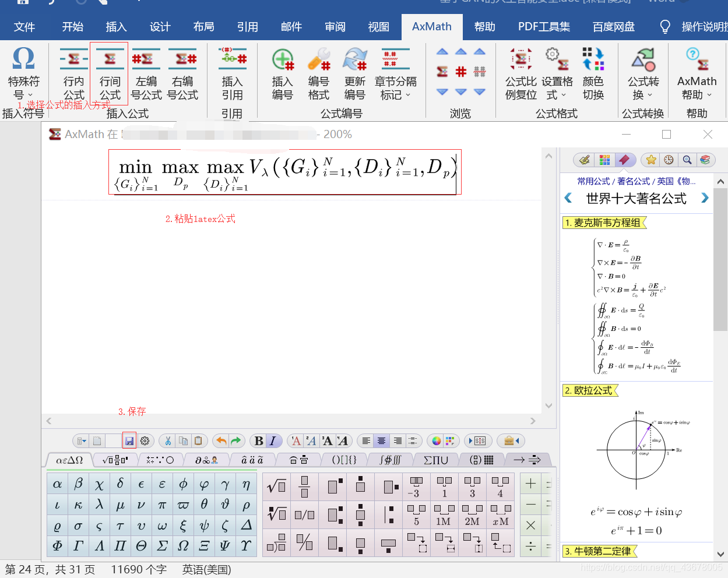Screen dimensions: 728x578
Task: Open the summation ΣΠU symbol tab
Action: click(x=436, y=460)
